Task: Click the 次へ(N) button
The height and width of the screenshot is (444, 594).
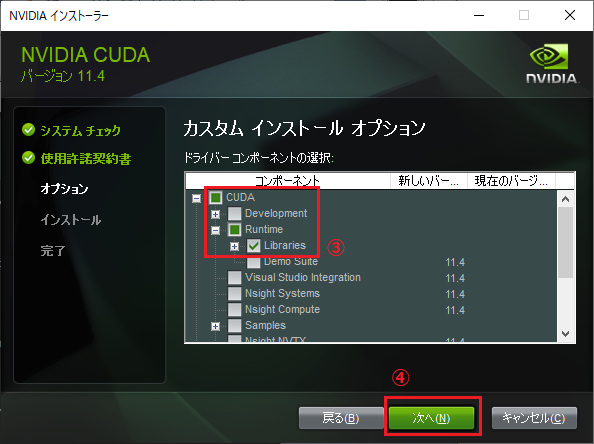Action: [431, 418]
